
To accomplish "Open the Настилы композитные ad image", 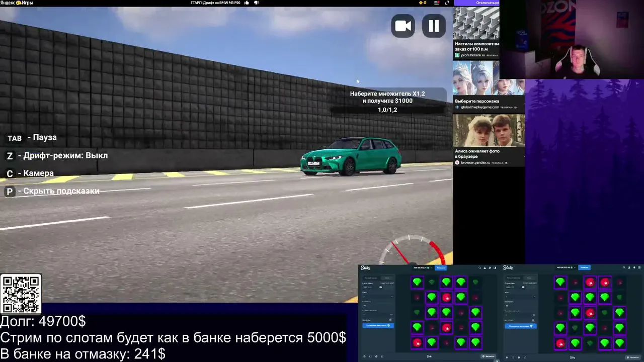I will coord(476,23).
